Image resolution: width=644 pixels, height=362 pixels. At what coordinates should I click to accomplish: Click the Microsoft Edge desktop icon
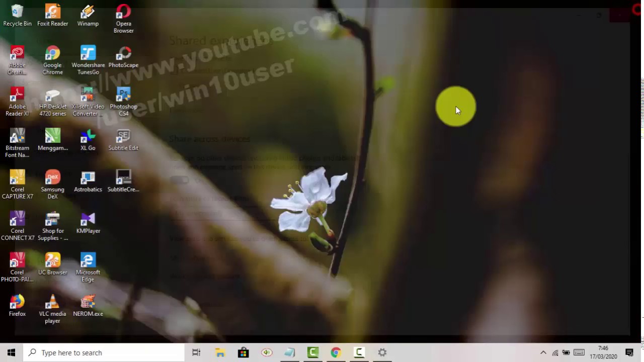(88, 267)
